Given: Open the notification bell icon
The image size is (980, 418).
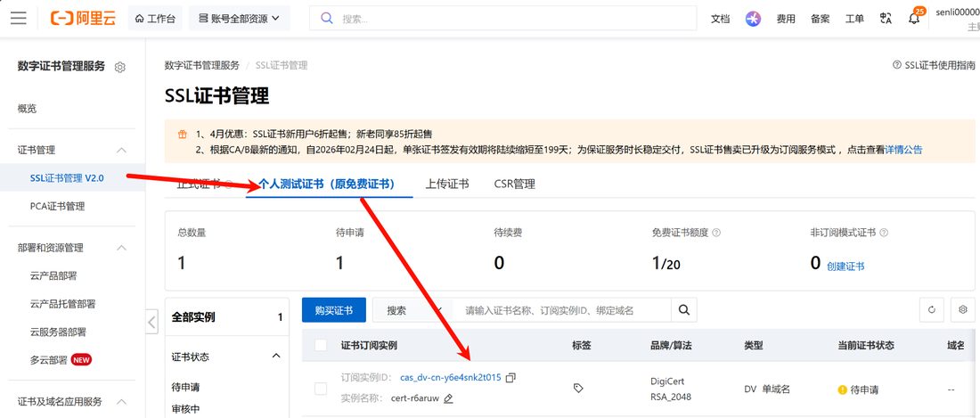Looking at the screenshot, I should pyautogui.click(x=914, y=19).
